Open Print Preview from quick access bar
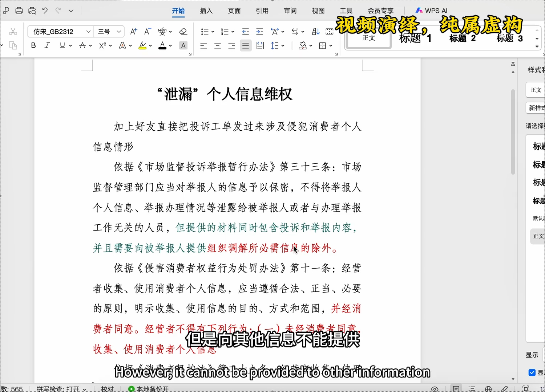The width and height of the screenshot is (545, 392). coord(32,11)
